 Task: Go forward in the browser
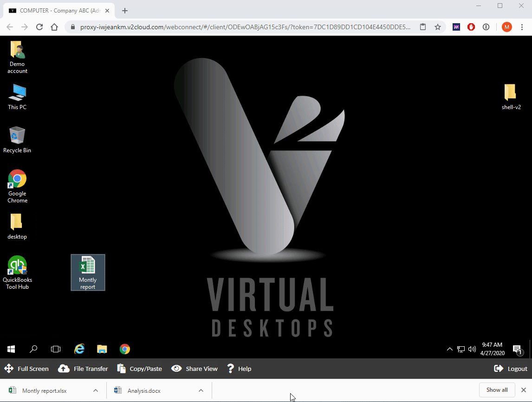coord(25,27)
